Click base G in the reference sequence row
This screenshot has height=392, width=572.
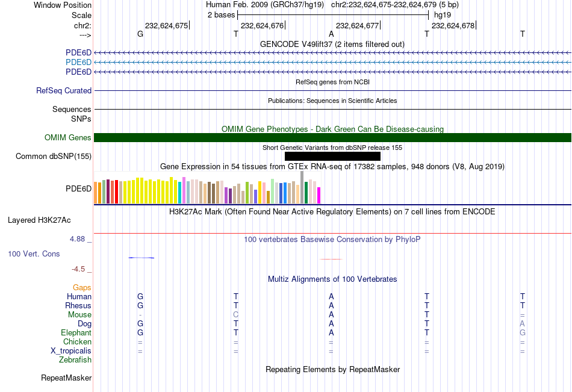point(140,34)
